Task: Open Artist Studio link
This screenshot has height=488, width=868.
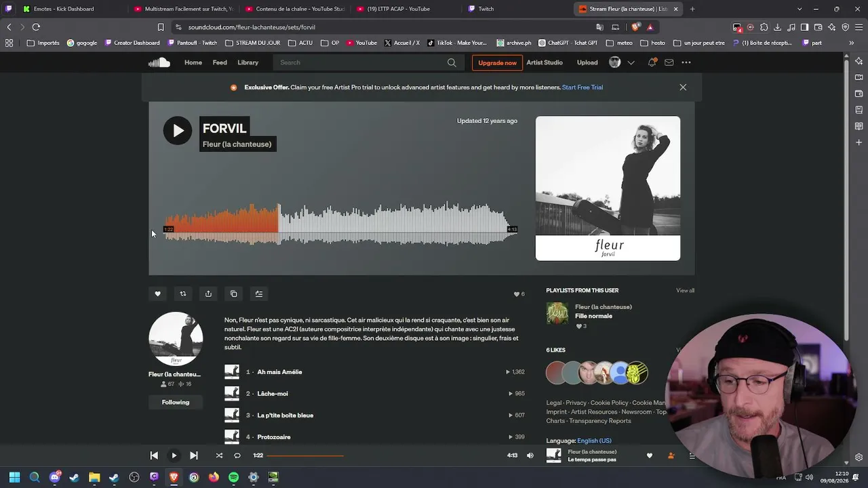Action: [545, 62]
